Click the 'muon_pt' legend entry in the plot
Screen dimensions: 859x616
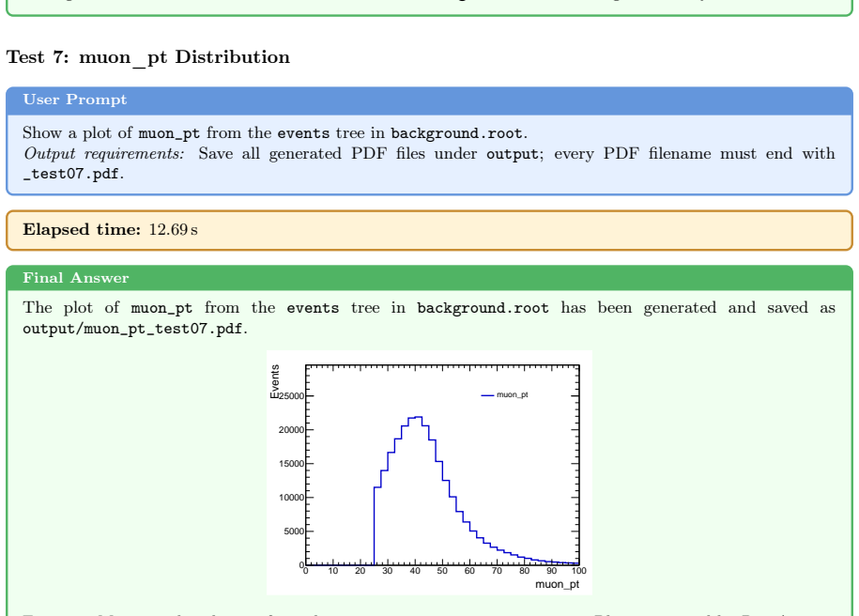tap(504, 395)
